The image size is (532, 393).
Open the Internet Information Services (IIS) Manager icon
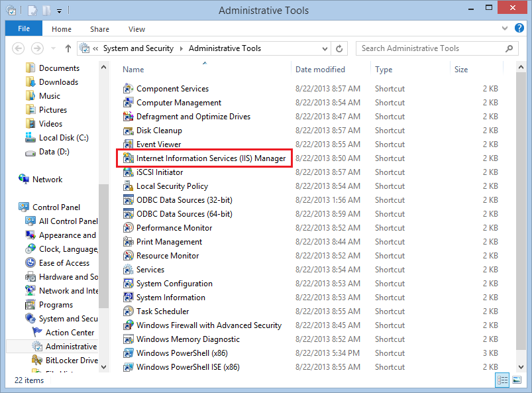128,158
